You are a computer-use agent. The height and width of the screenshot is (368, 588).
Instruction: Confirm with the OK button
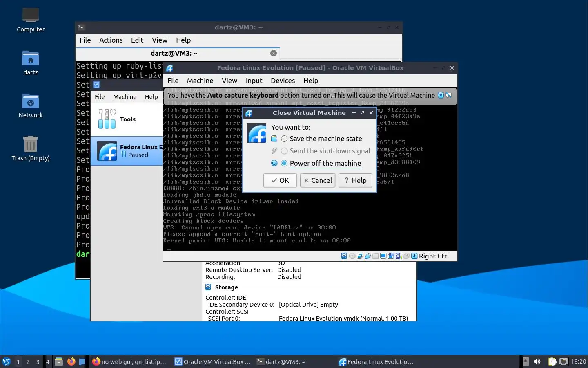coord(280,180)
